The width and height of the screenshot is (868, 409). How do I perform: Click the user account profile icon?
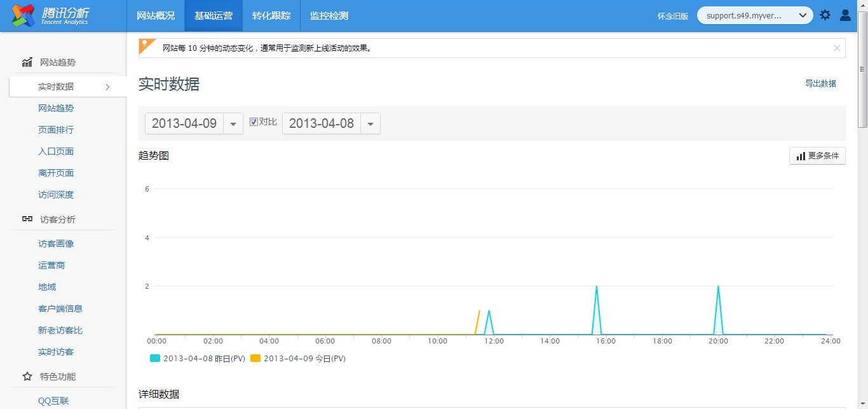845,15
